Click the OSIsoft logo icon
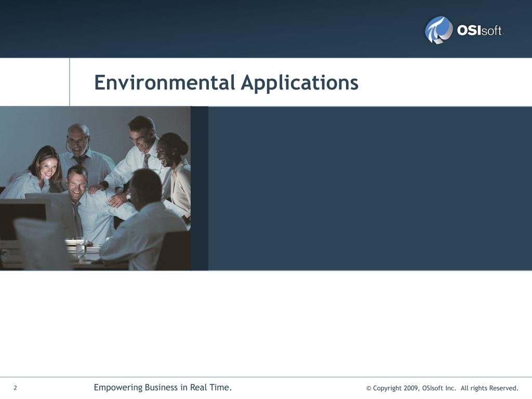Viewport: 532px width, 399px height. [438, 30]
